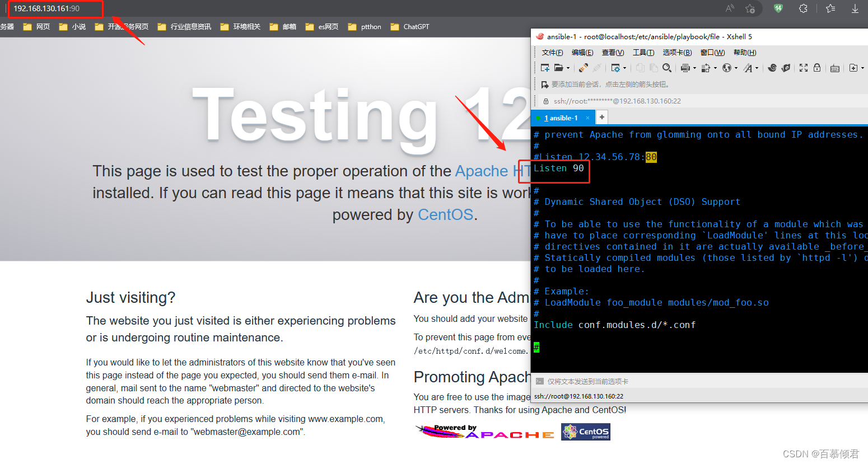Click the Xshell lock screen padlock icon
Viewport: 868px width, 464px height.
tap(817, 68)
